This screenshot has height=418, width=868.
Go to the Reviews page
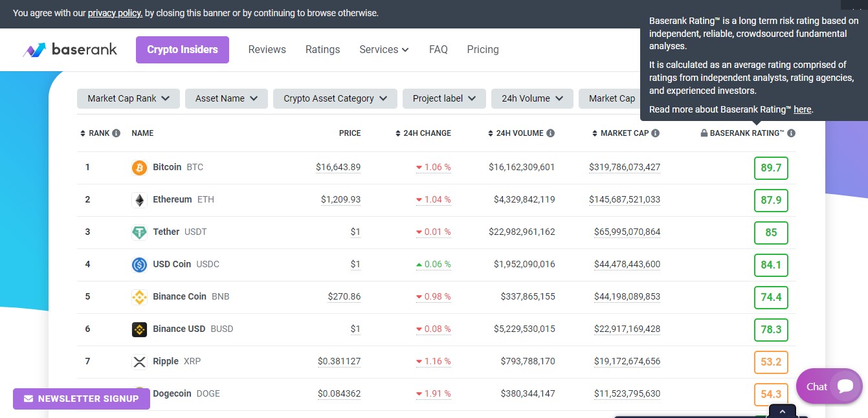coord(267,50)
